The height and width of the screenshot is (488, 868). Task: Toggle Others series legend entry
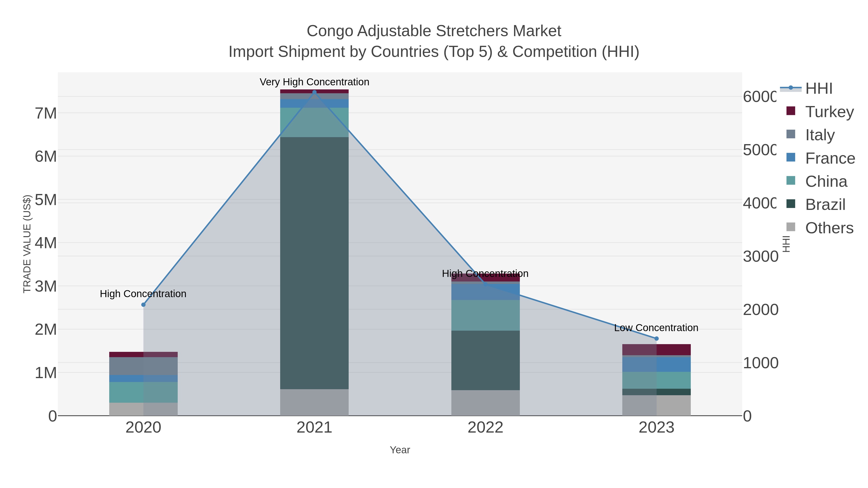[x=820, y=228]
